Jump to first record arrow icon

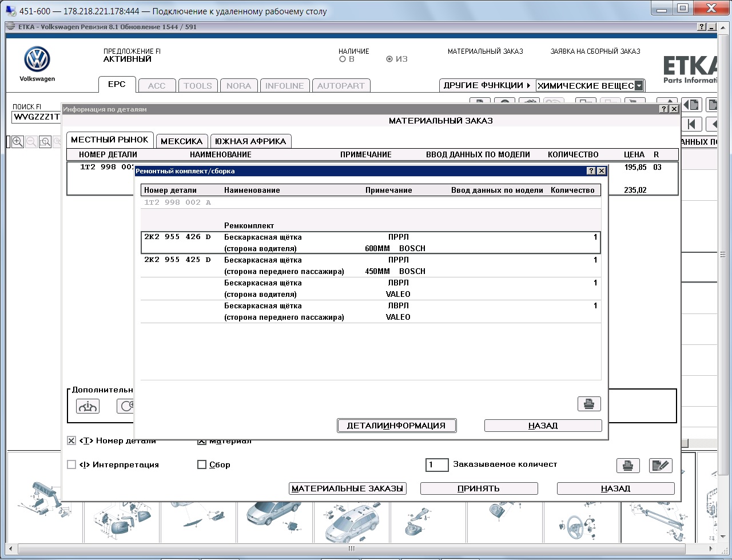click(691, 124)
